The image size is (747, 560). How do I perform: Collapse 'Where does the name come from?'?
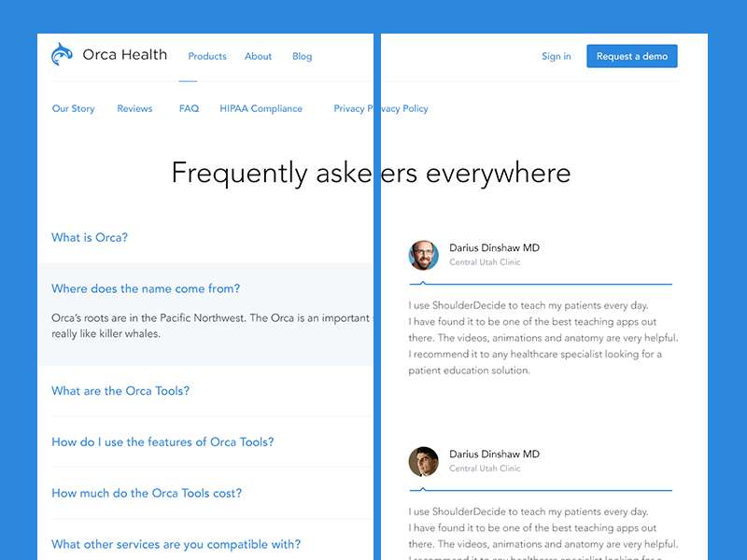tap(146, 288)
